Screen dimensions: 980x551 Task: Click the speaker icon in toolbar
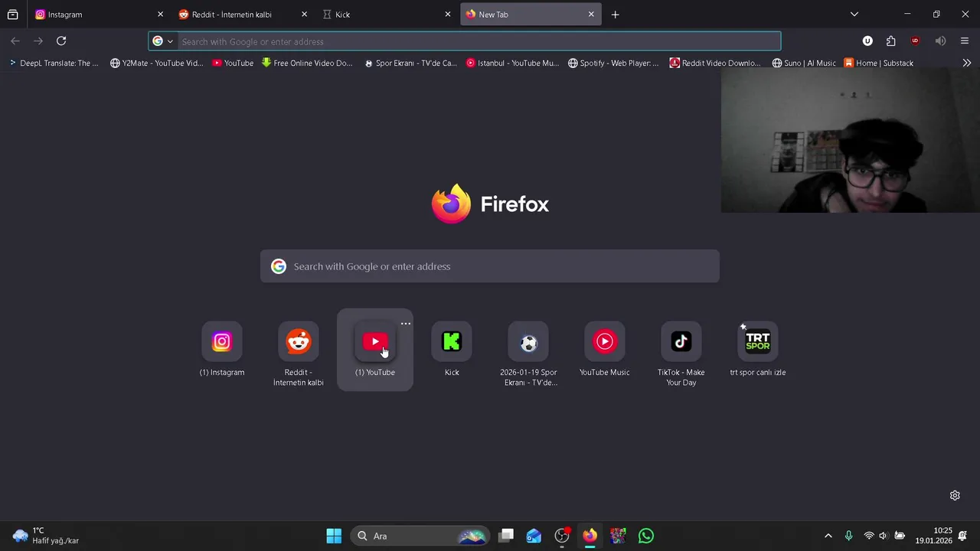[940, 41]
